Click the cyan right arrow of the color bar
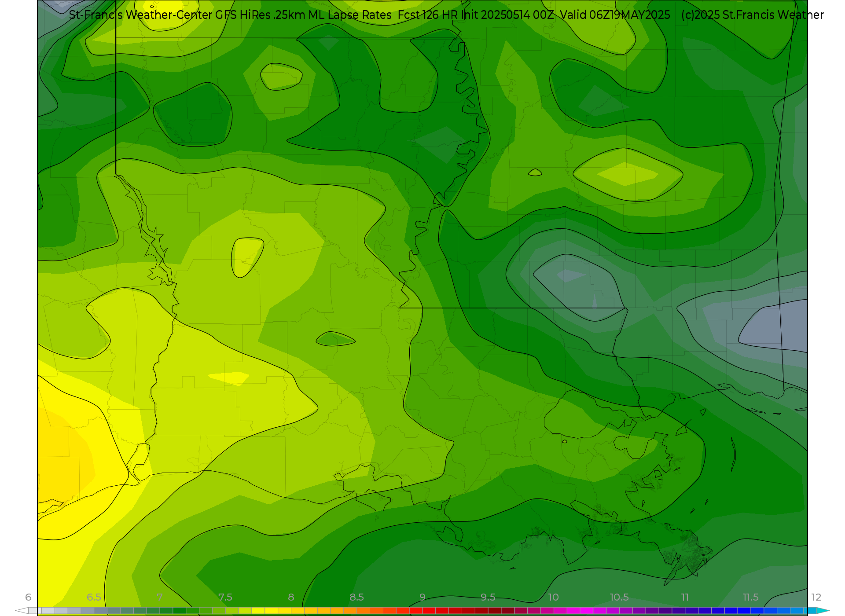Screen dimensions: 845x616 click(x=823, y=611)
